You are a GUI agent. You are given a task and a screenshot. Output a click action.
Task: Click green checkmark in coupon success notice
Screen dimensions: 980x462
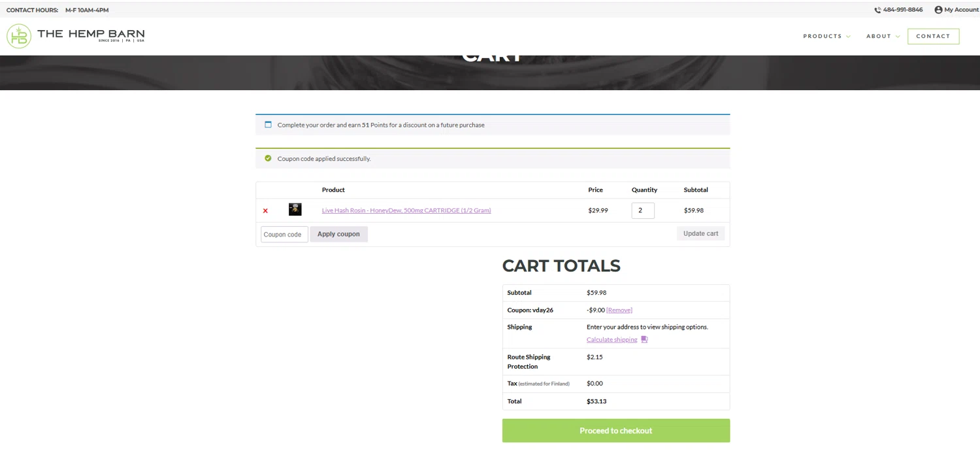(x=268, y=158)
